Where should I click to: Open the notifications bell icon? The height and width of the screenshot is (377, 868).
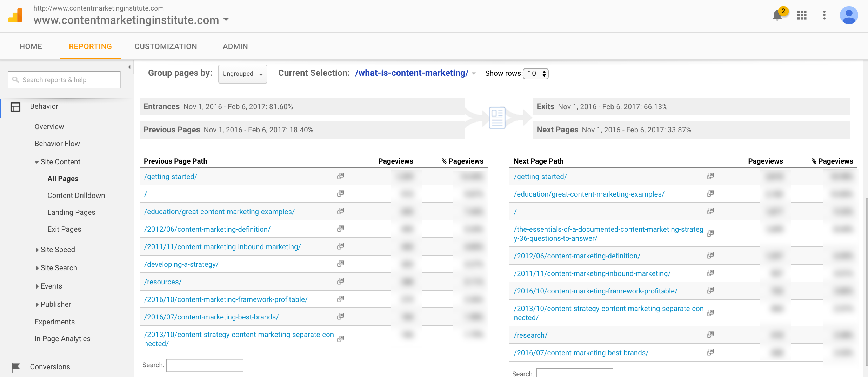pos(777,15)
